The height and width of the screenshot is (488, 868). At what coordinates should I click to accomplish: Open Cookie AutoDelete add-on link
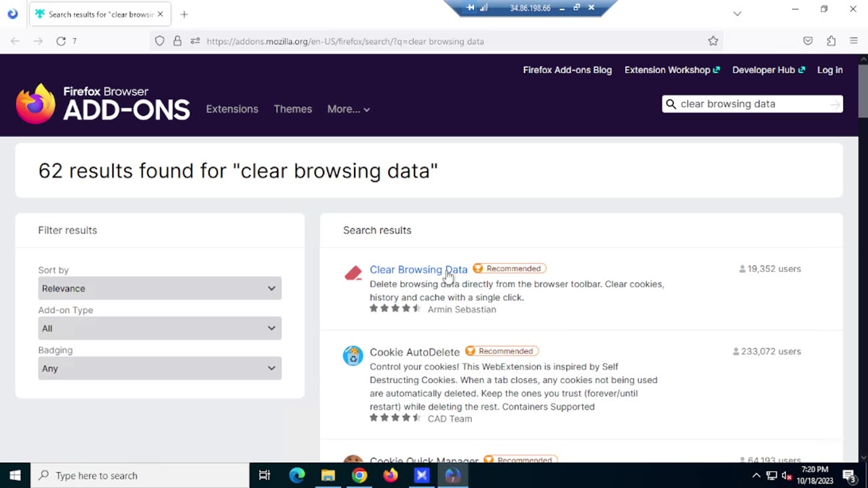pos(414,352)
